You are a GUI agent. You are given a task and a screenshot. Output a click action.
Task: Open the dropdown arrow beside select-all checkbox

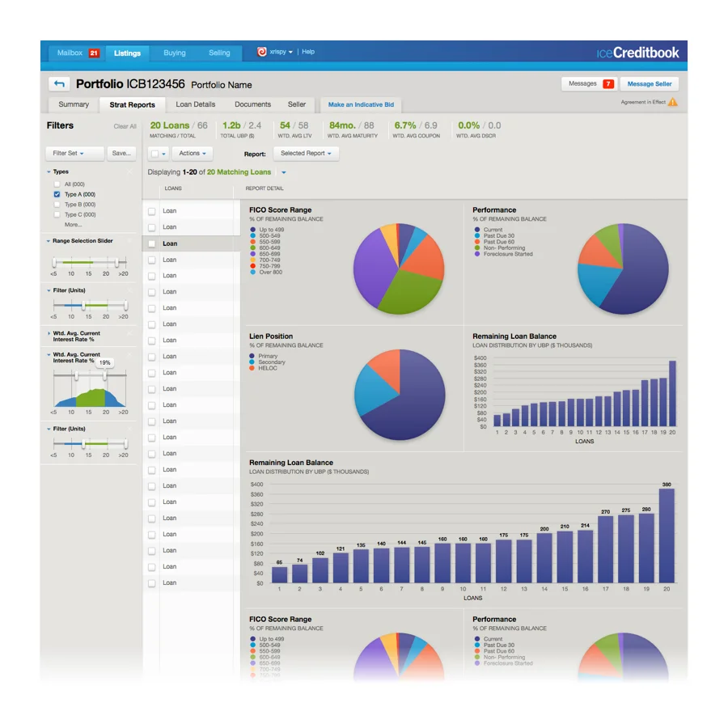tap(163, 154)
